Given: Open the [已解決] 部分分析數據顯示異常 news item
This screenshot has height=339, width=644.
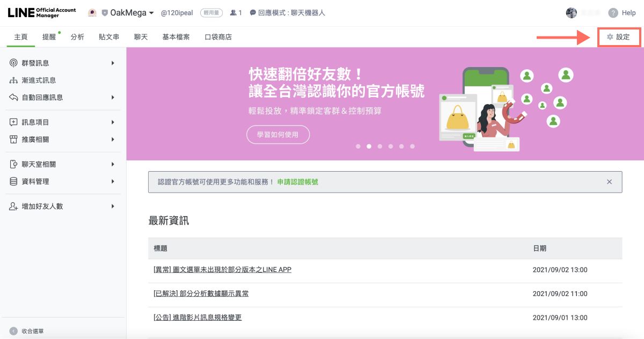Looking at the screenshot, I should click(x=201, y=294).
